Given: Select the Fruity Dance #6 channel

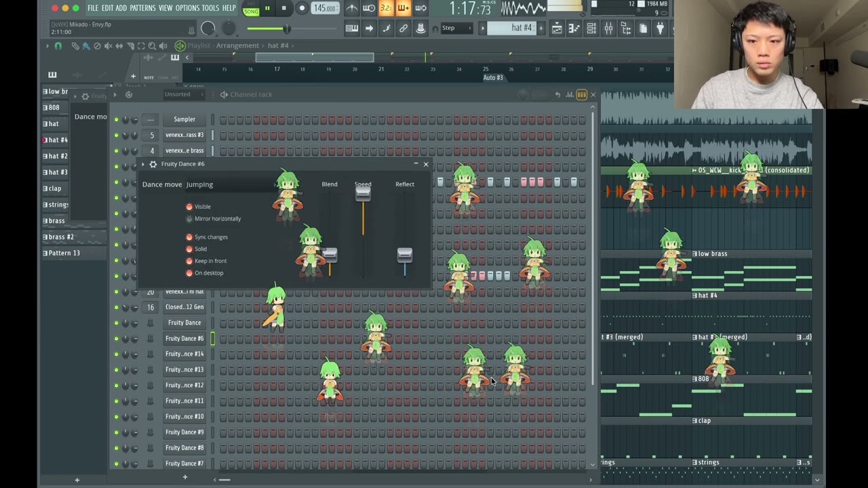Looking at the screenshot, I should pyautogui.click(x=184, y=338).
